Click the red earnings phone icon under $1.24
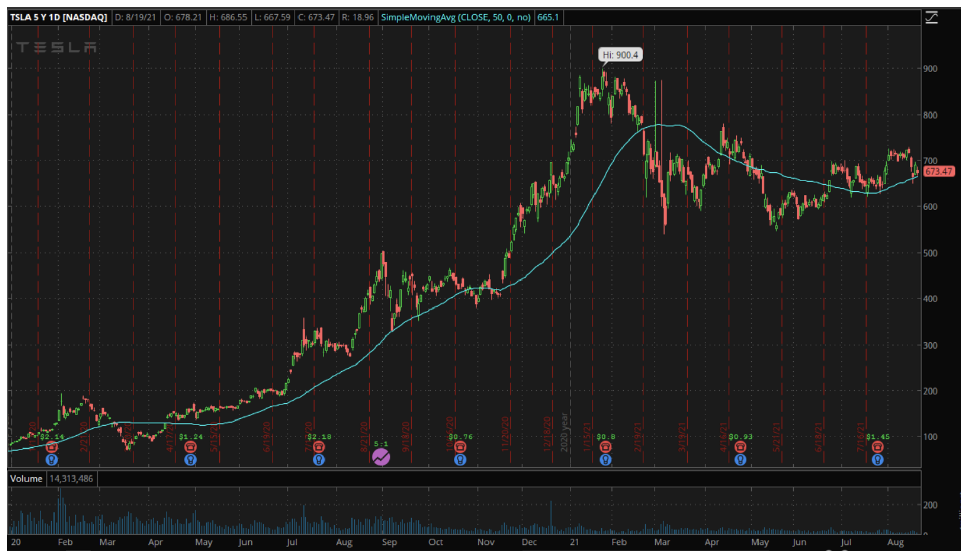The image size is (974, 560). coord(191,447)
